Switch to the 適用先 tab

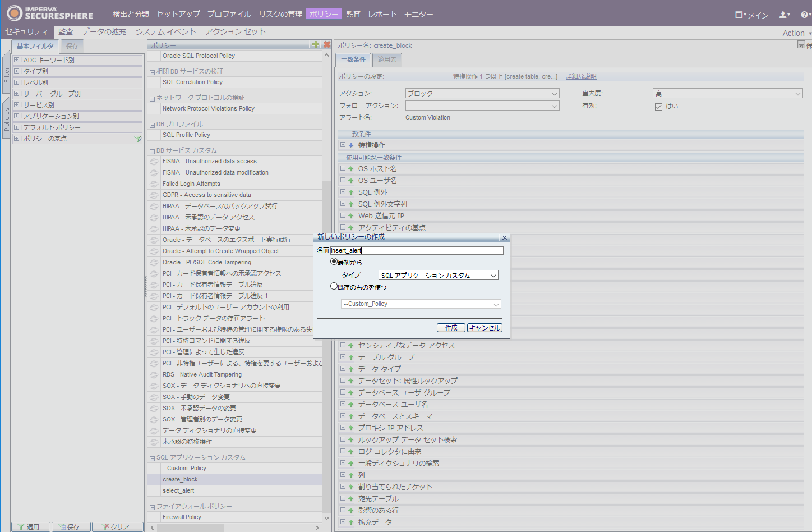(x=387, y=59)
